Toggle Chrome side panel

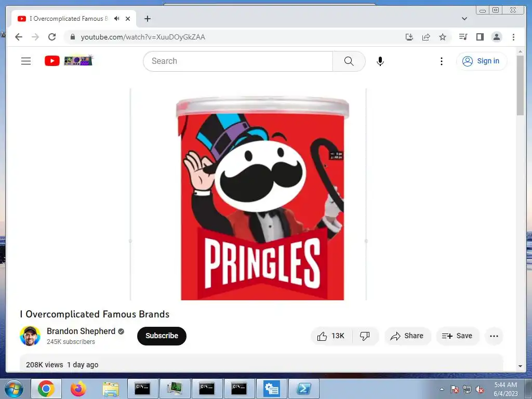pyautogui.click(x=480, y=37)
